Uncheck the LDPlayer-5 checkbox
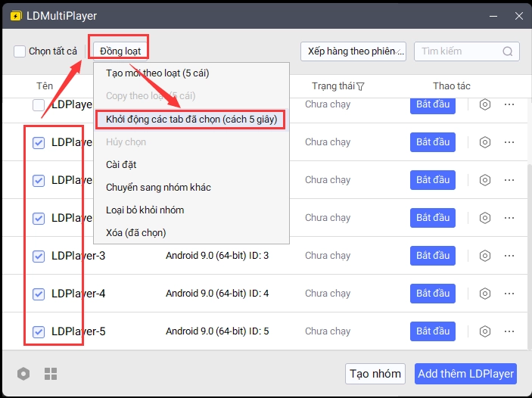This screenshot has width=532, height=398. click(x=39, y=331)
